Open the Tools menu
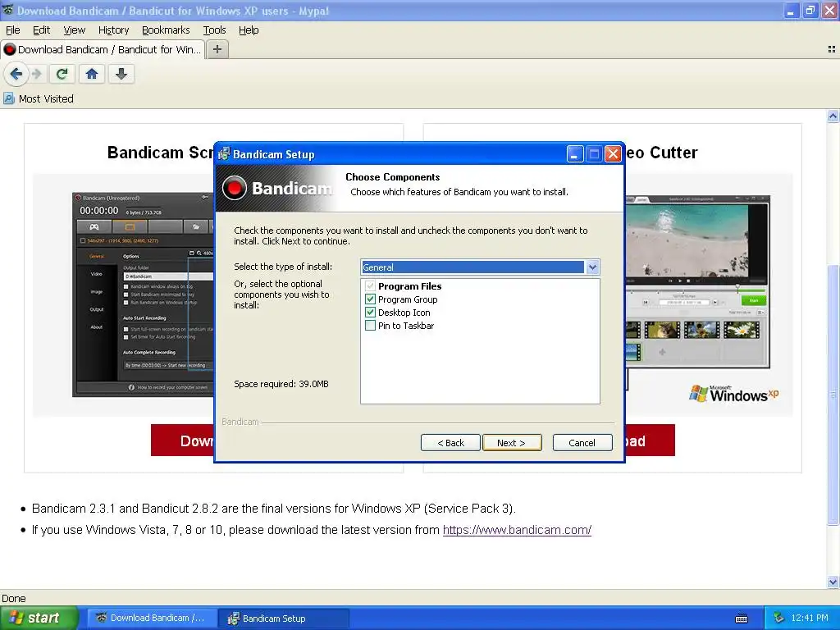Image resolution: width=840 pixels, height=630 pixels. tap(214, 30)
